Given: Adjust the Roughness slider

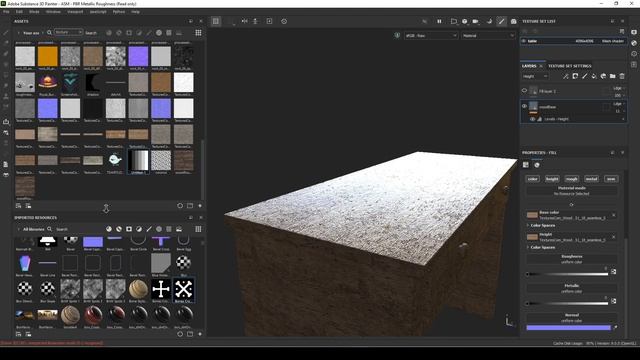Looking at the screenshot, I should tap(567, 274).
